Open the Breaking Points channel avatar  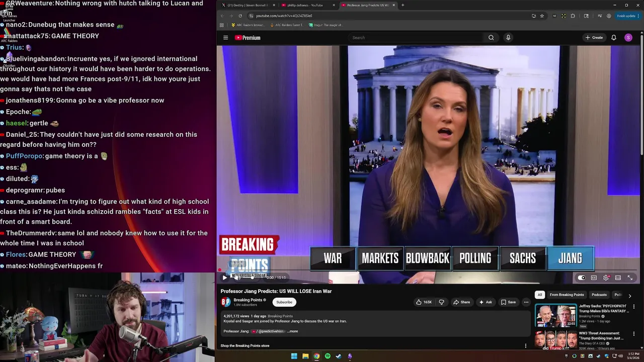coord(226,302)
